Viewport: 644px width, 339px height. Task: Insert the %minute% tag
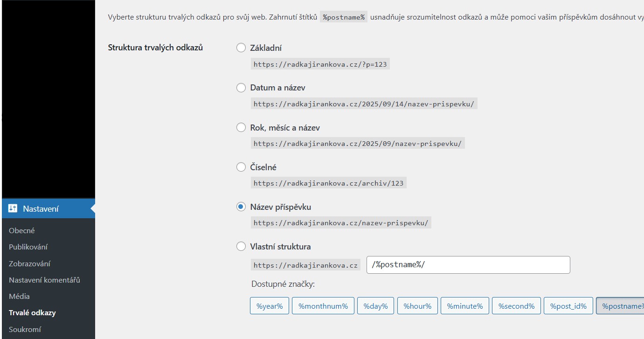465,305
